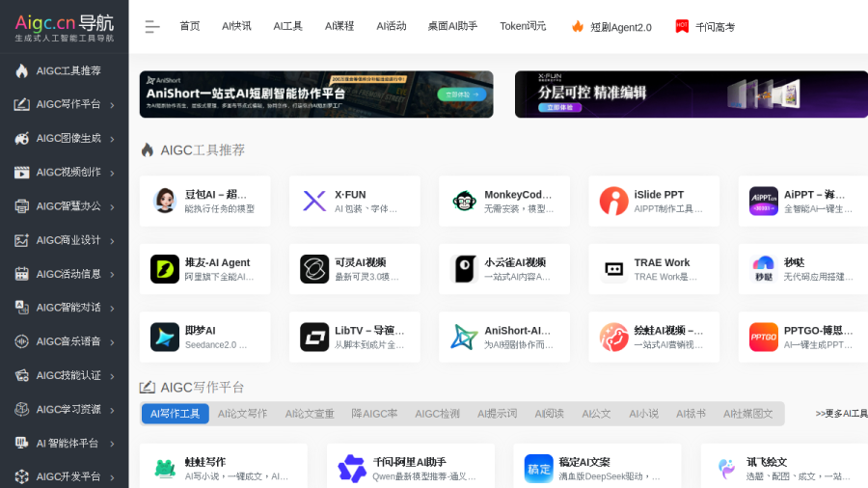
Task: Click the writing pad icon for AIGC写作平台 sidebar
Action: (21, 104)
